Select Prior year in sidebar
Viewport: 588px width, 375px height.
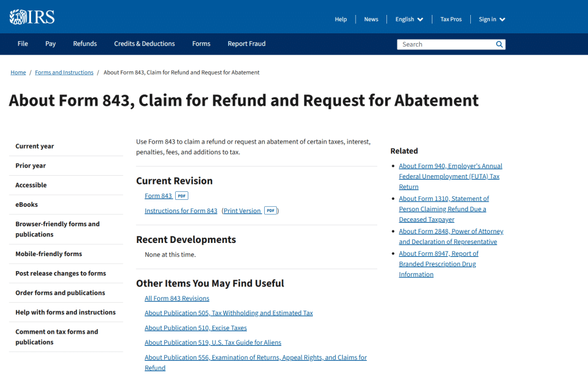tap(66, 166)
